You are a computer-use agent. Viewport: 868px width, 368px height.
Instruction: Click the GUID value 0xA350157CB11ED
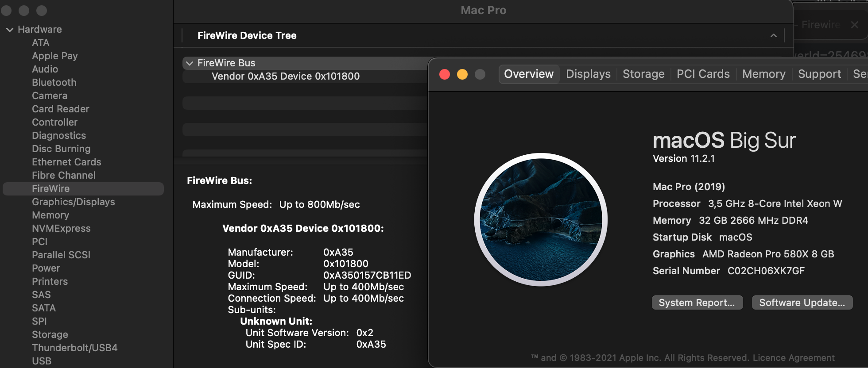pos(367,276)
